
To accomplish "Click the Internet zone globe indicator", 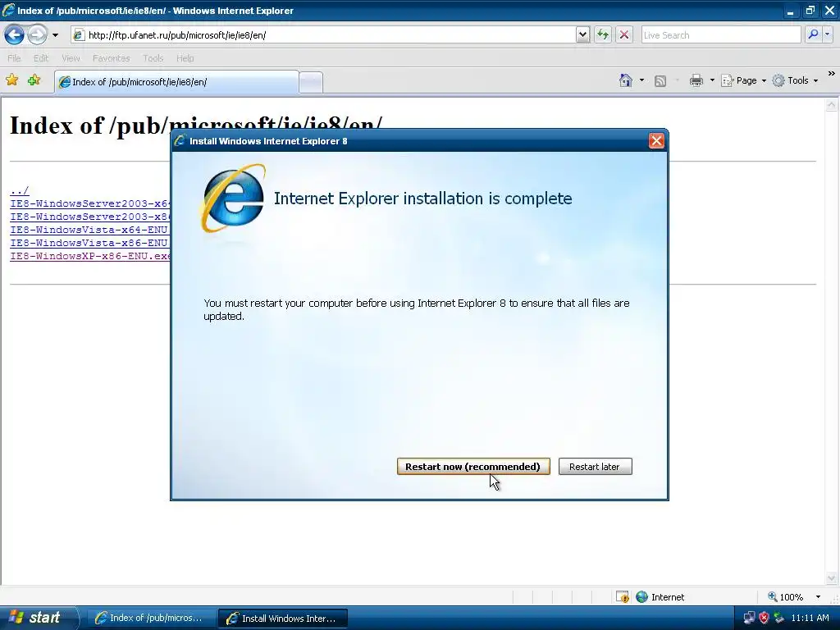I will (660, 597).
